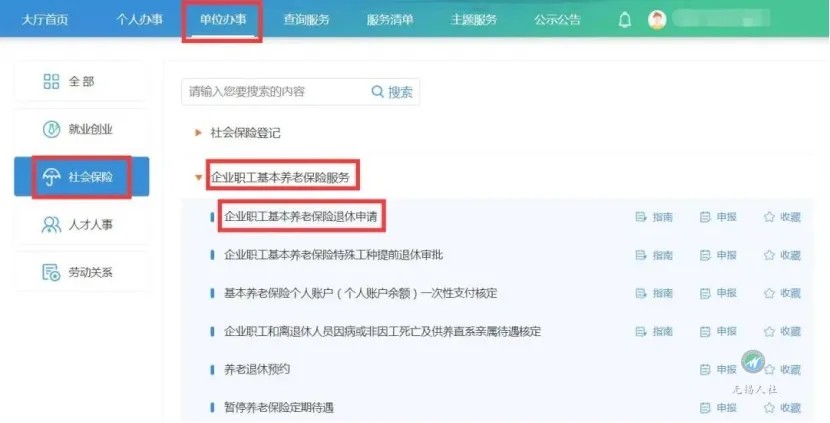Click the notification bell icon
Image resolution: width=830 pixels, height=423 pixels.
point(625,21)
